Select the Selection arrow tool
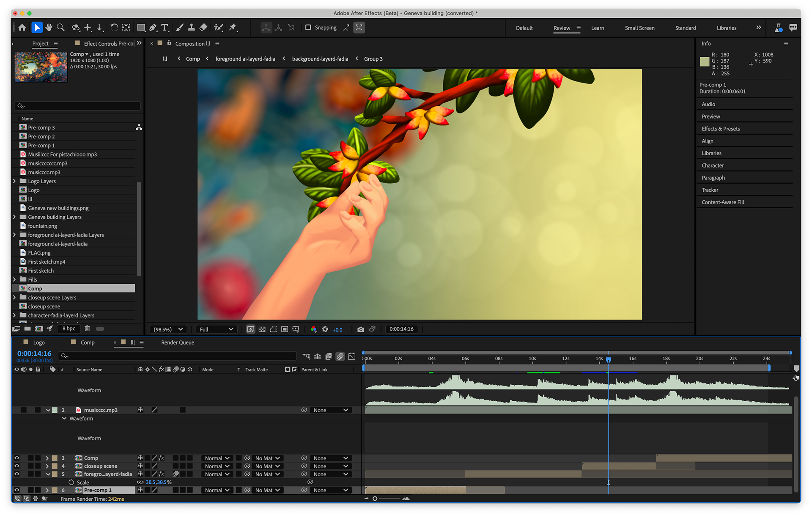The width and height of the screenshot is (812, 516). pos(37,28)
